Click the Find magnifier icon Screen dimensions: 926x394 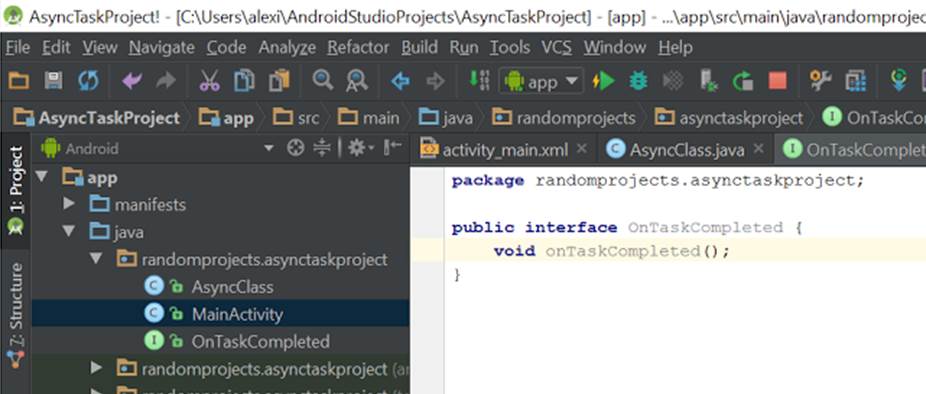322,80
